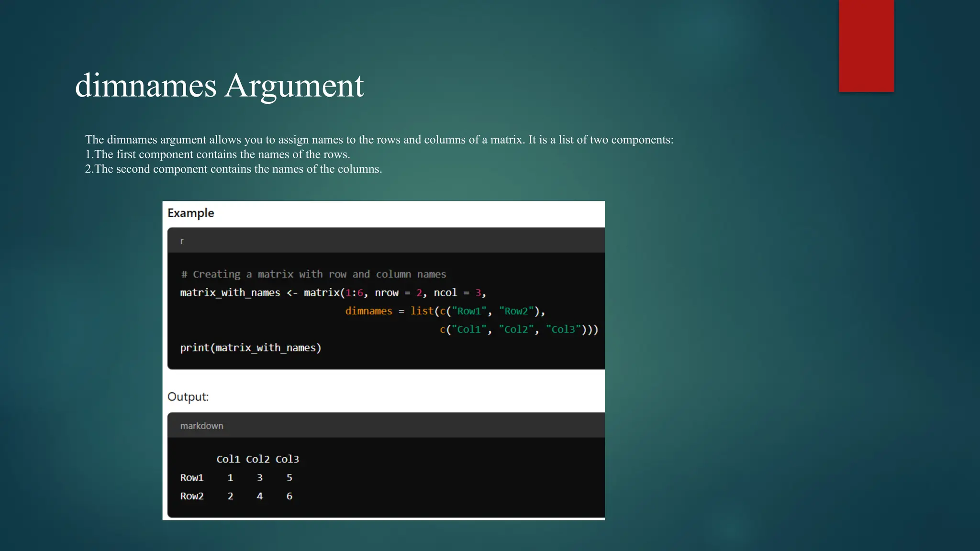Screen dimensions: 980x551
Task: Click the 'Row1' output row
Action: (236, 478)
